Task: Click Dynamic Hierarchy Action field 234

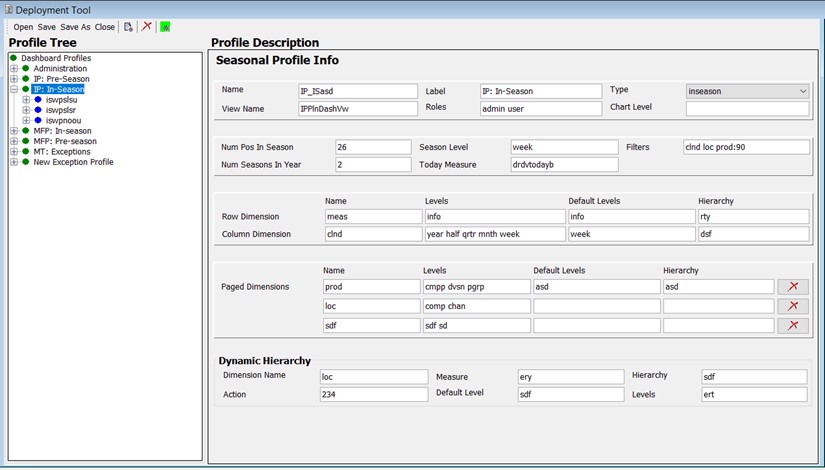Action: (x=374, y=394)
